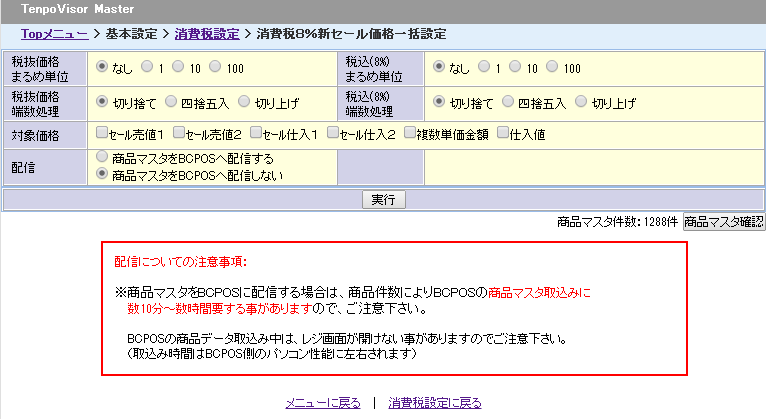Check the セール仕入1 checkbox
The image size is (770, 419).
tap(256, 132)
